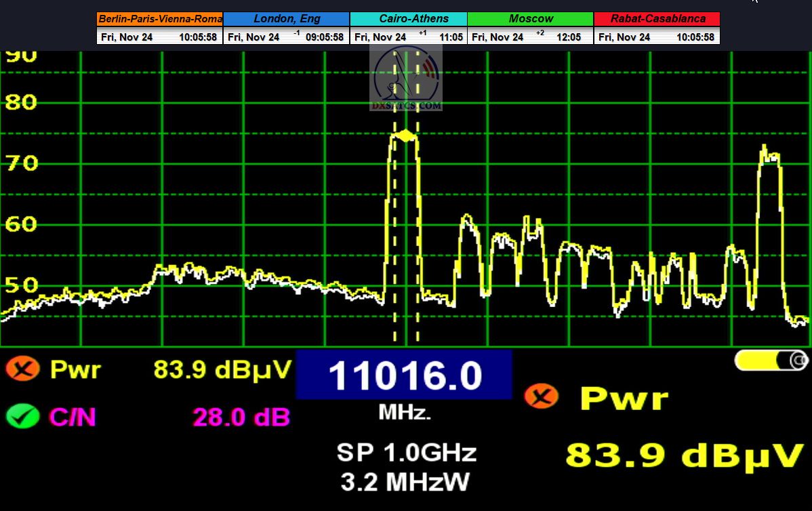Open the Cairo-Athens clock header

409,19
